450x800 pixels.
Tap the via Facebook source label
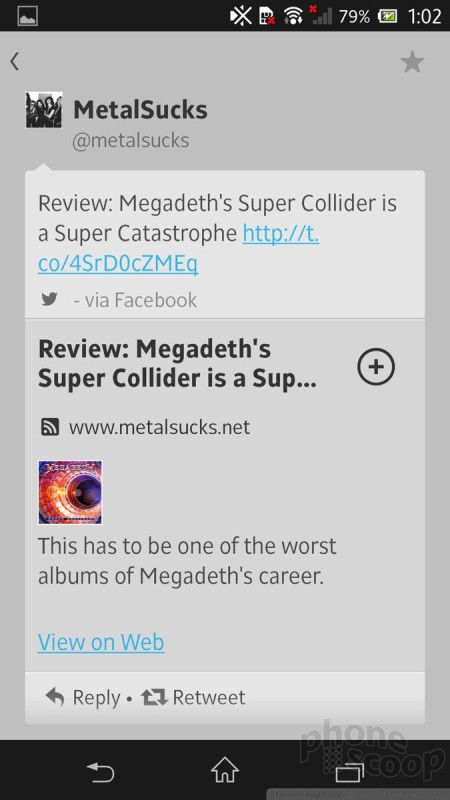pyautogui.click(x=135, y=300)
